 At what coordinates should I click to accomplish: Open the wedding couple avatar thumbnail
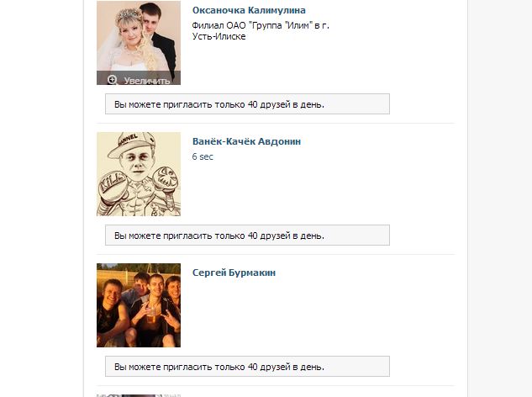[139, 42]
